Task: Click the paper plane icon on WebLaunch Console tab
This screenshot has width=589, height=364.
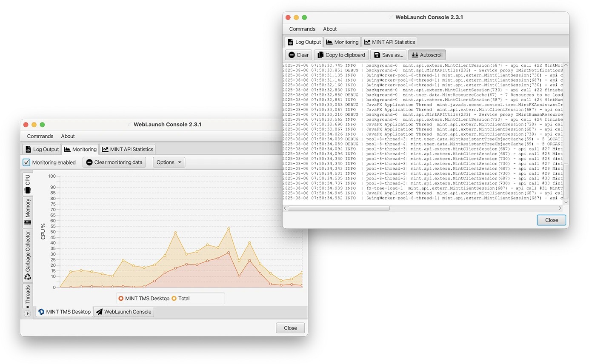Action: coord(99,312)
